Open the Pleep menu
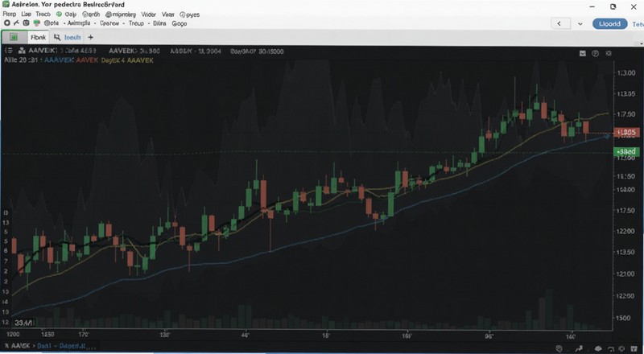 10,14
